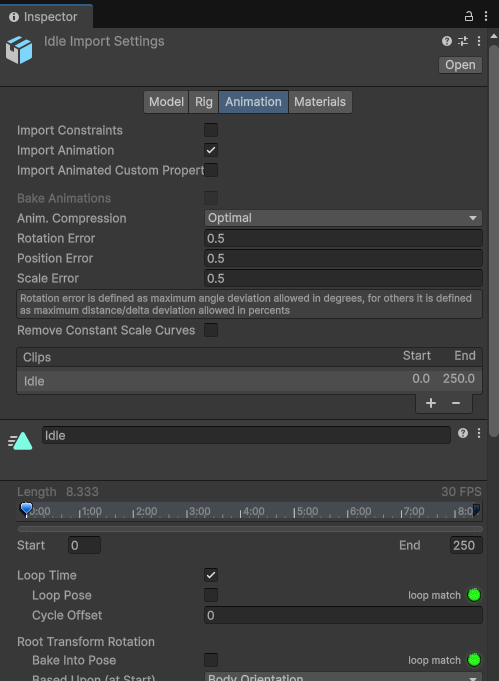The height and width of the screenshot is (681, 499).
Task: Click the Open button
Action: coord(460,65)
